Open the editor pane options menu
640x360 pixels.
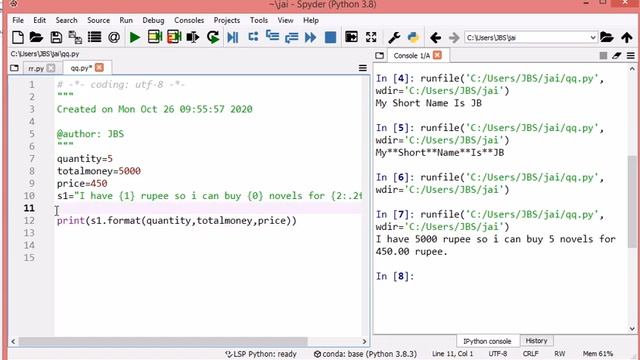tap(362, 68)
